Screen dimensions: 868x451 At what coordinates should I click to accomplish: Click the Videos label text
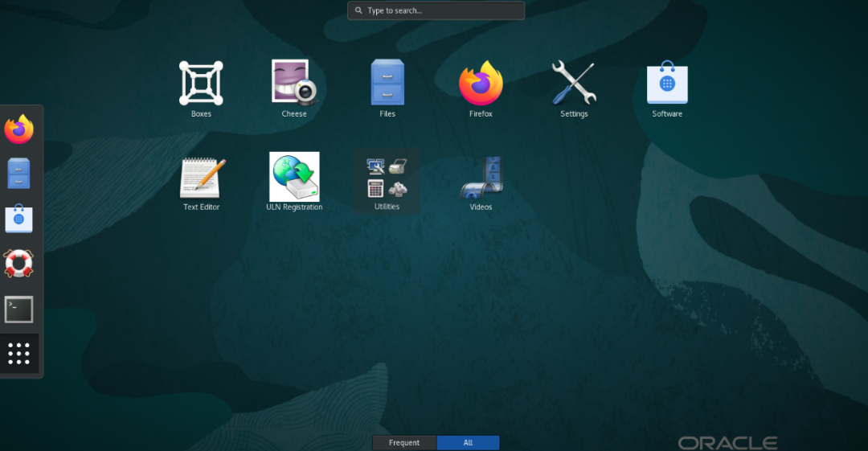[481, 207]
